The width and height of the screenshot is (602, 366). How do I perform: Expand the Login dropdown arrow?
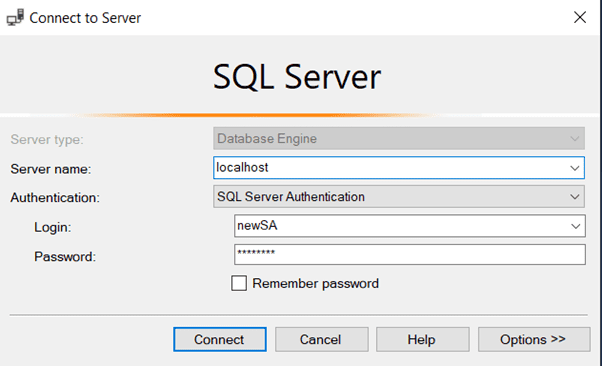575,226
